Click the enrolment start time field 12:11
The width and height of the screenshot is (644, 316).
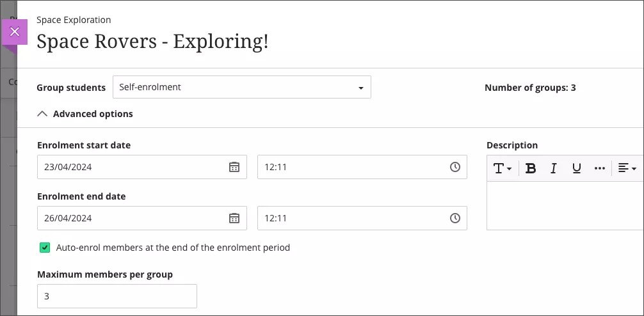point(352,167)
